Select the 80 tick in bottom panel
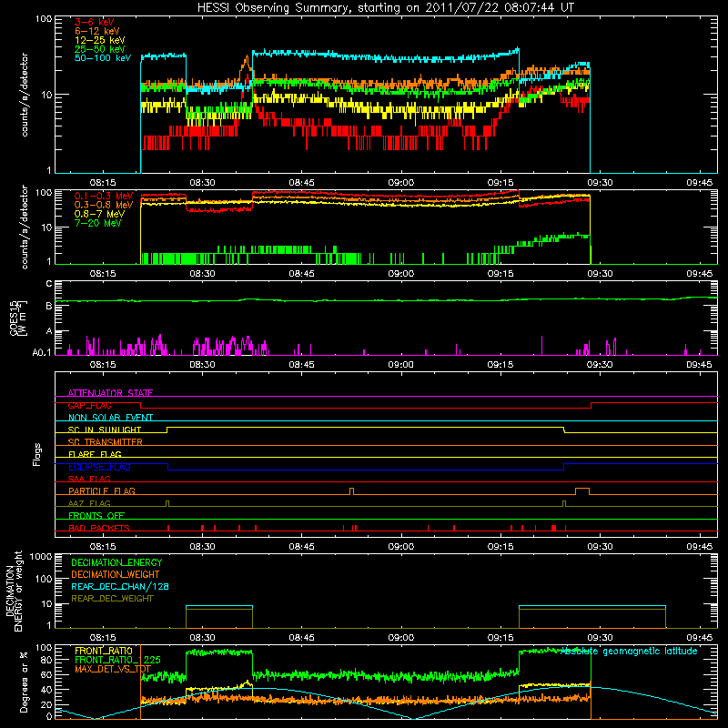 tap(46, 660)
